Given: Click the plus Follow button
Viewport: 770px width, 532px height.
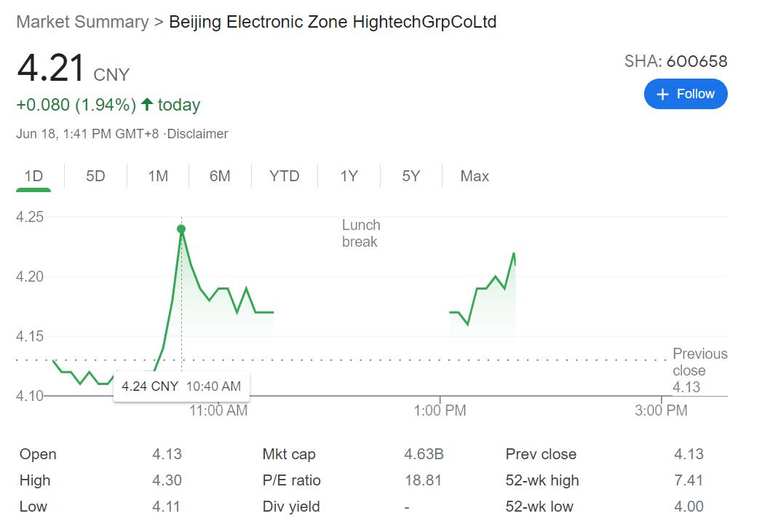Looking at the screenshot, I should 686,94.
